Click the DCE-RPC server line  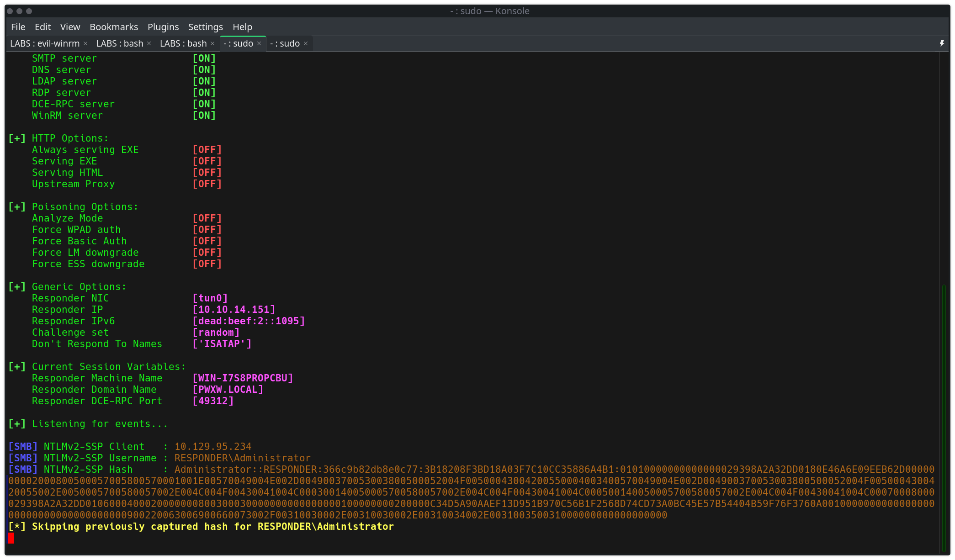(x=124, y=104)
